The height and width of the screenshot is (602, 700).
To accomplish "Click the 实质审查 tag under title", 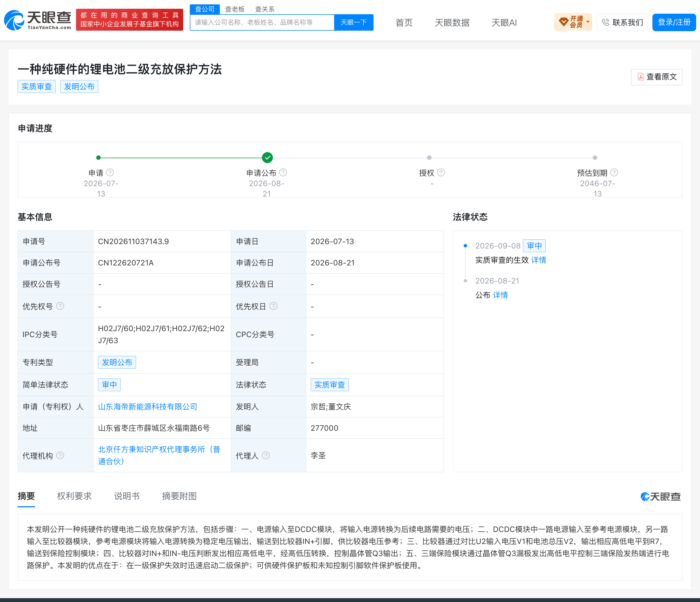I will tap(36, 86).
